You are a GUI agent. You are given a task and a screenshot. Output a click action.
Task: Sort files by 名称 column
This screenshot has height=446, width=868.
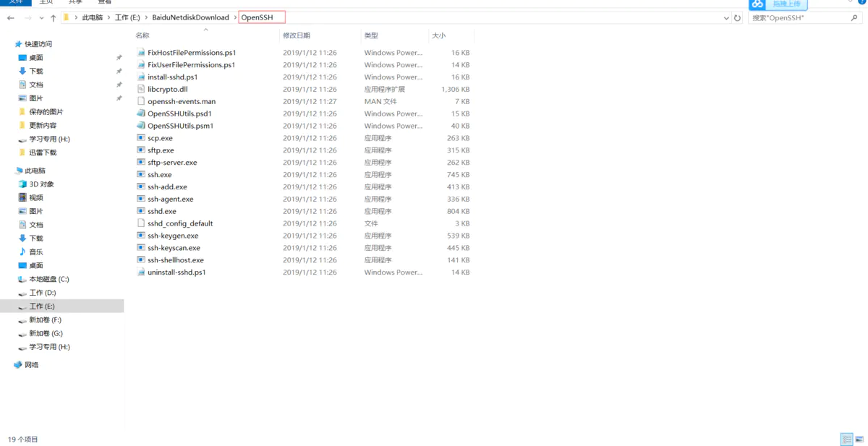[142, 35]
